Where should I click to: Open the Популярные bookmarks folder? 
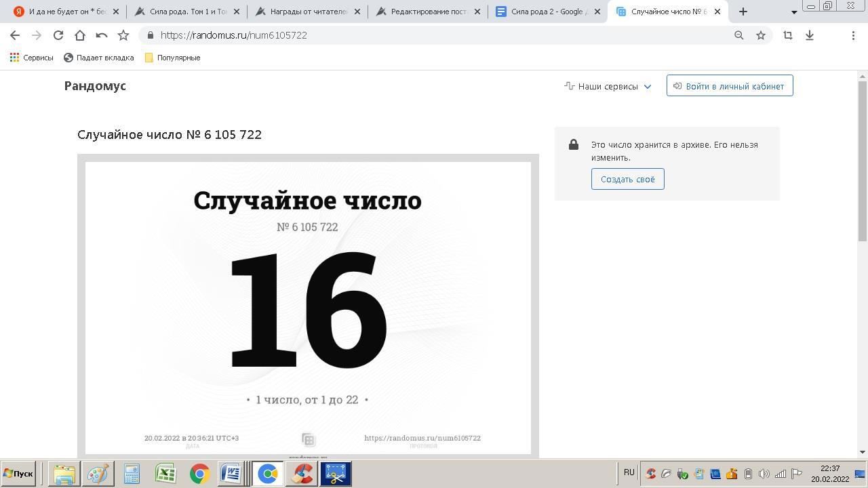tap(172, 58)
